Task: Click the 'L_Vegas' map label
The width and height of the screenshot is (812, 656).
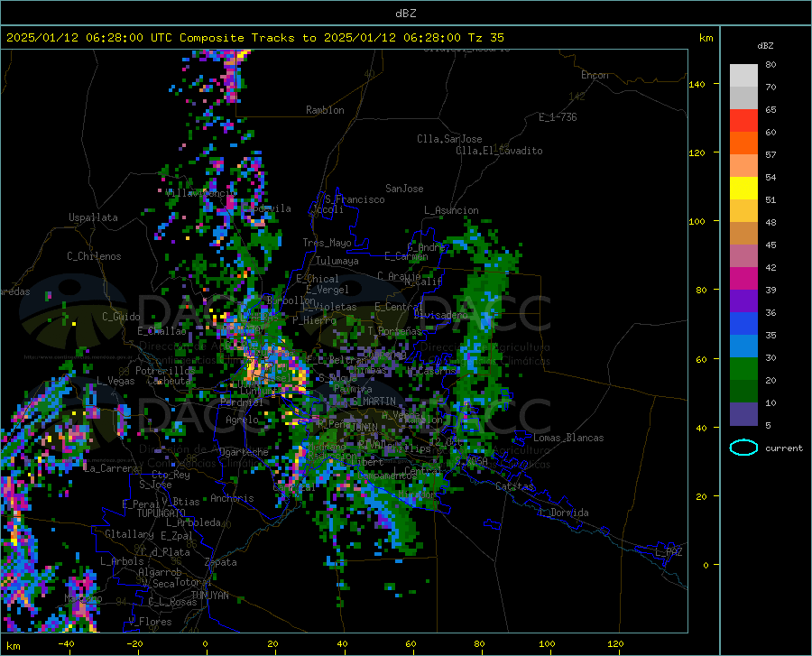Action: (x=115, y=381)
